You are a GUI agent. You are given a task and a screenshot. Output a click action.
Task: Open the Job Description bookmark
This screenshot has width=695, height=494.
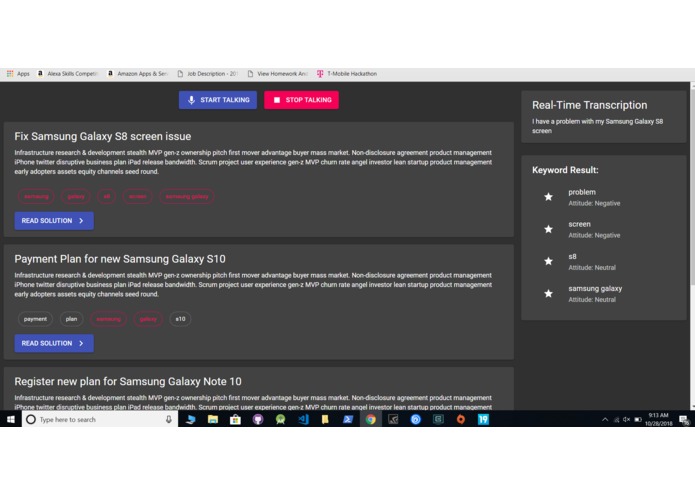click(x=207, y=74)
